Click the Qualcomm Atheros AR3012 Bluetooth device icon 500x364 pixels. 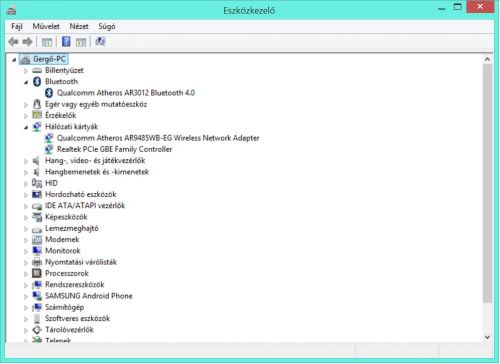[49, 93]
